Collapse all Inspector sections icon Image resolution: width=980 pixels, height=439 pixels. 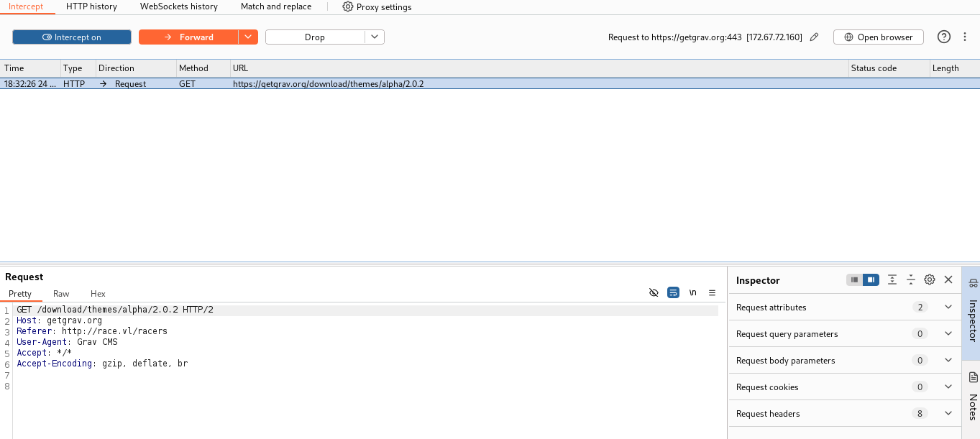pos(911,280)
